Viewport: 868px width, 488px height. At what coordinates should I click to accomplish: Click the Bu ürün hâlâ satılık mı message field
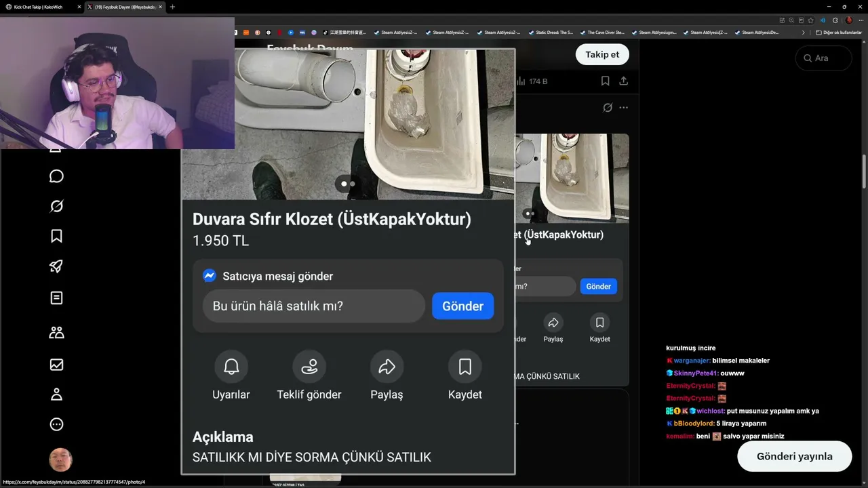[x=314, y=306]
